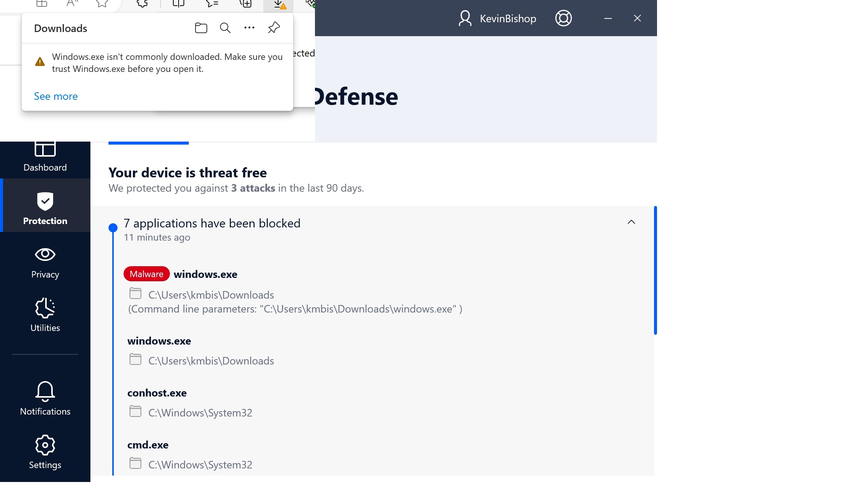Search downloads with the magnifier icon
Viewport: 868px width, 488px height.
click(225, 28)
